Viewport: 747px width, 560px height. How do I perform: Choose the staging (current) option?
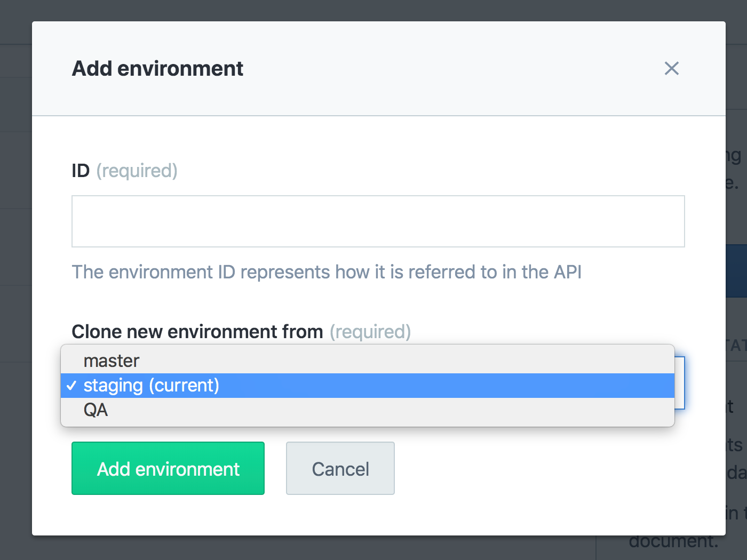coord(152,386)
